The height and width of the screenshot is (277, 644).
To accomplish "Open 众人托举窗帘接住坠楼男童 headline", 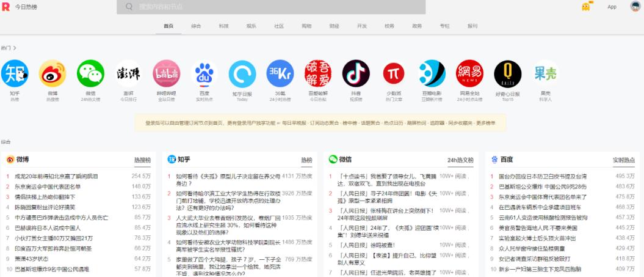I will click(x=532, y=248).
